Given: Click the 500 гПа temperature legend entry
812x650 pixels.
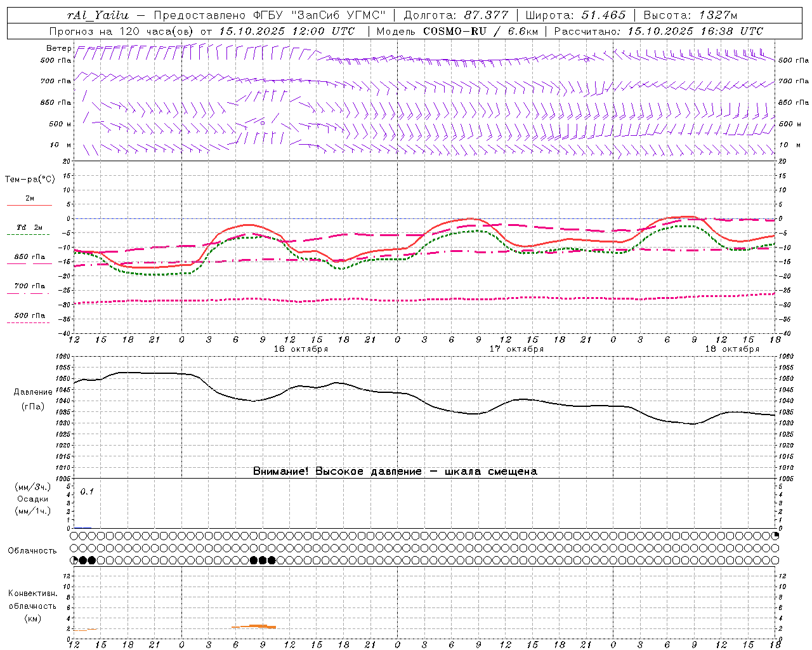Looking at the screenshot, I should point(30,315).
